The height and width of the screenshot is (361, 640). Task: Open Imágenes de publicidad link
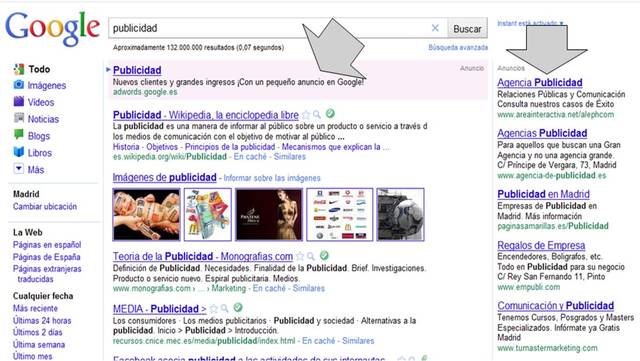click(164, 177)
